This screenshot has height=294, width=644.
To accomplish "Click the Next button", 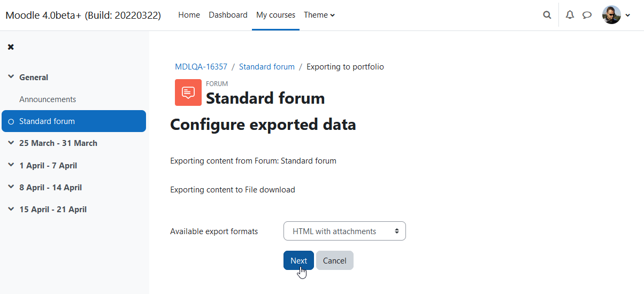I will pos(298,260).
